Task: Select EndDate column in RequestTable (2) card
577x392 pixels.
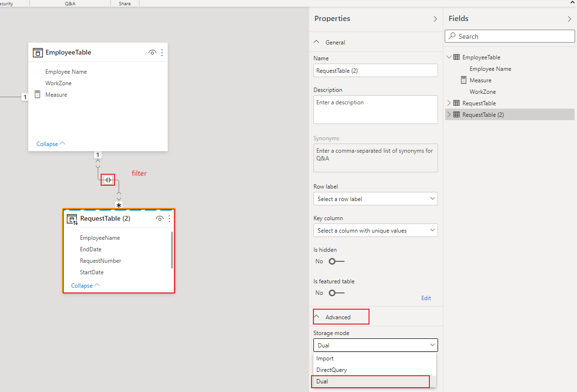Action: click(x=91, y=249)
